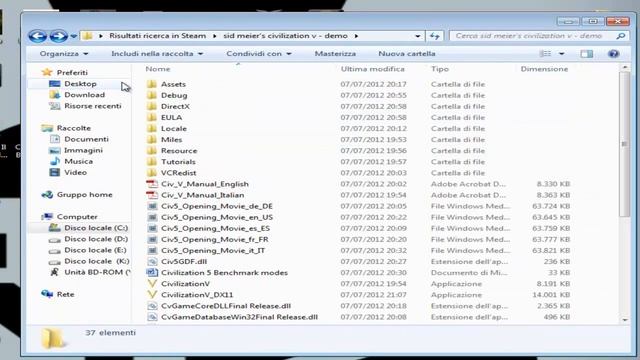Image resolution: width=640 pixels, height=360 pixels.
Task: Select the Assets folder icon
Action: pyautogui.click(x=152, y=84)
